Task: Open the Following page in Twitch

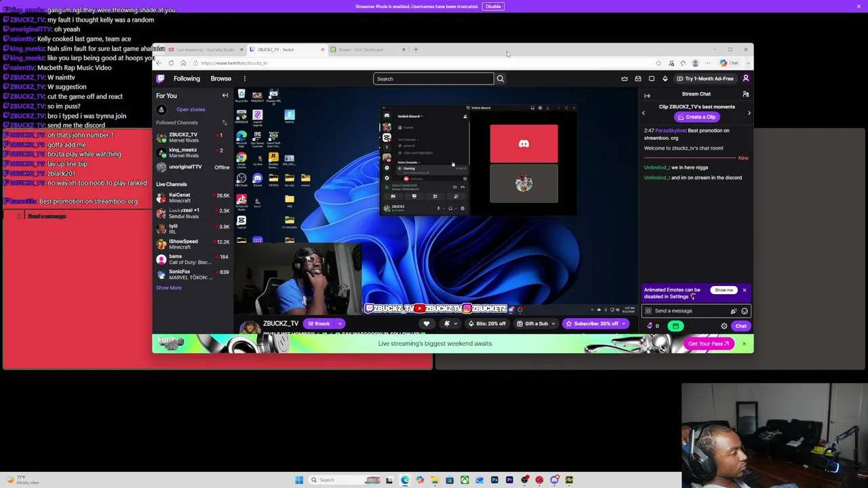Action: [x=186, y=79]
